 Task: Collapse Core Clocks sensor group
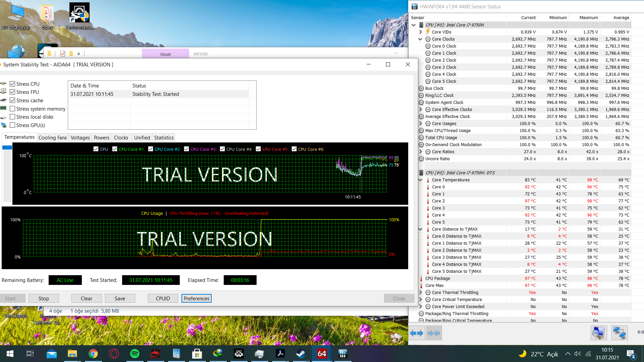click(420, 39)
